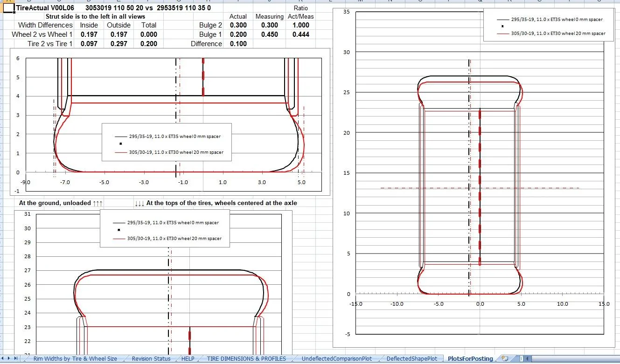The width and height of the screenshot is (620, 364).
Task: Click the Ratio header cell
Action: [301, 8]
